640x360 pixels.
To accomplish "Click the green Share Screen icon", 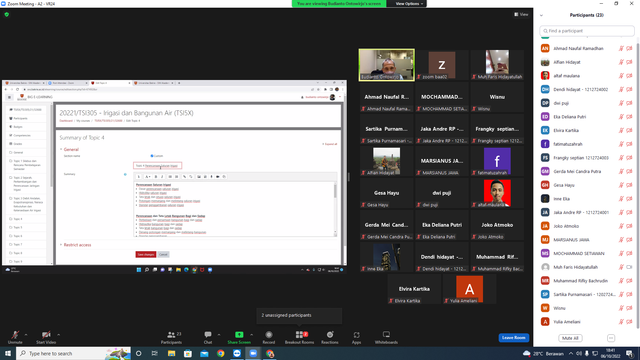I will (239, 335).
